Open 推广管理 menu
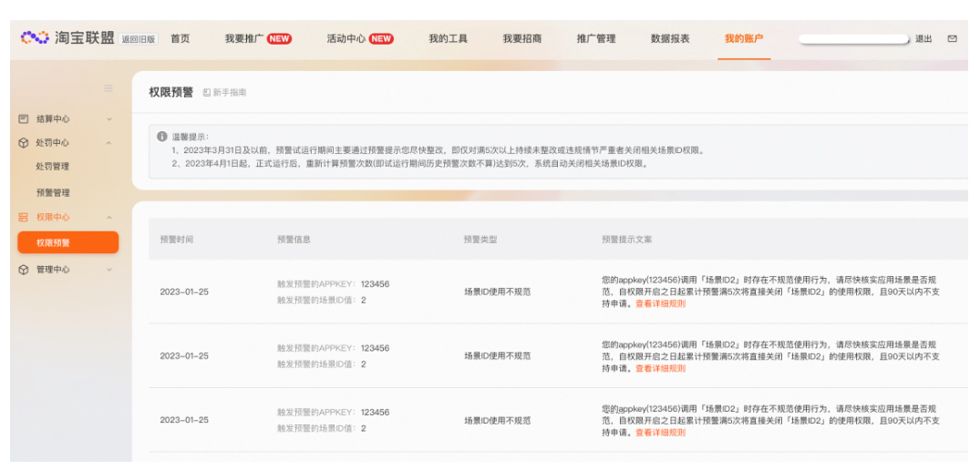The image size is (980, 470). click(596, 38)
